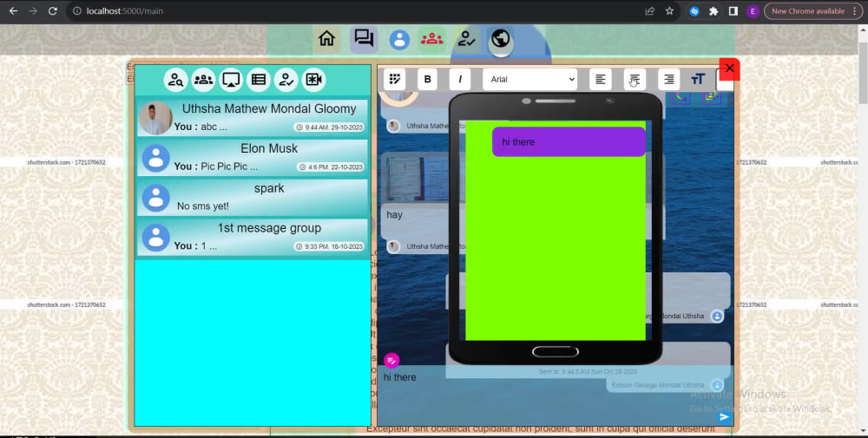Reload the page in browser

[x=53, y=11]
